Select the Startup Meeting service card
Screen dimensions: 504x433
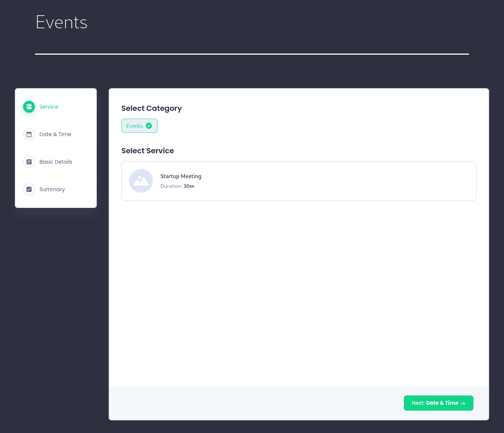click(x=299, y=181)
